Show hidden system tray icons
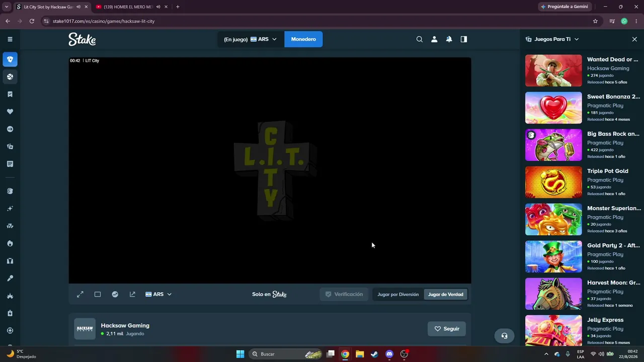The width and height of the screenshot is (644, 362). coord(546,354)
